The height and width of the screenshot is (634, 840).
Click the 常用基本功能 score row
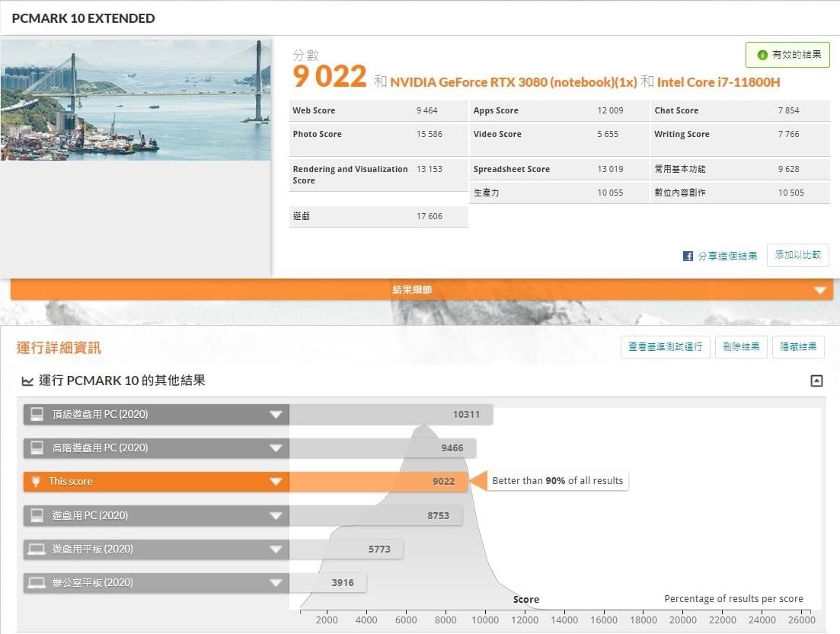point(740,169)
